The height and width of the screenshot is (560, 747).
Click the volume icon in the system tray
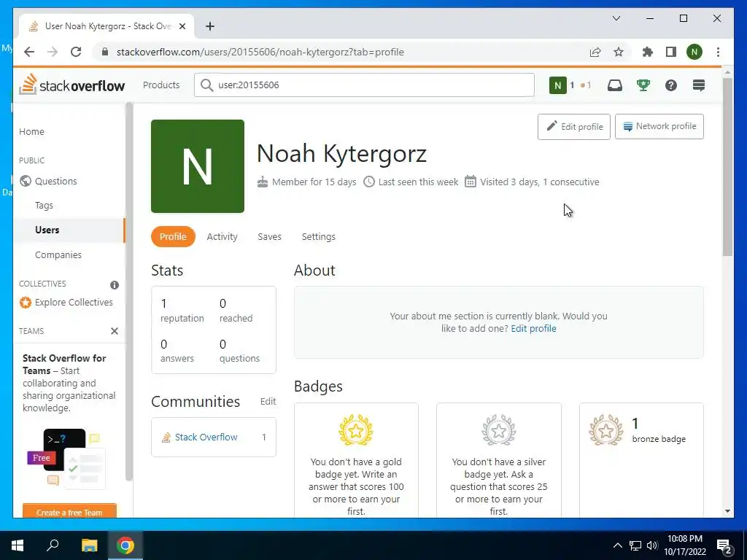651,545
